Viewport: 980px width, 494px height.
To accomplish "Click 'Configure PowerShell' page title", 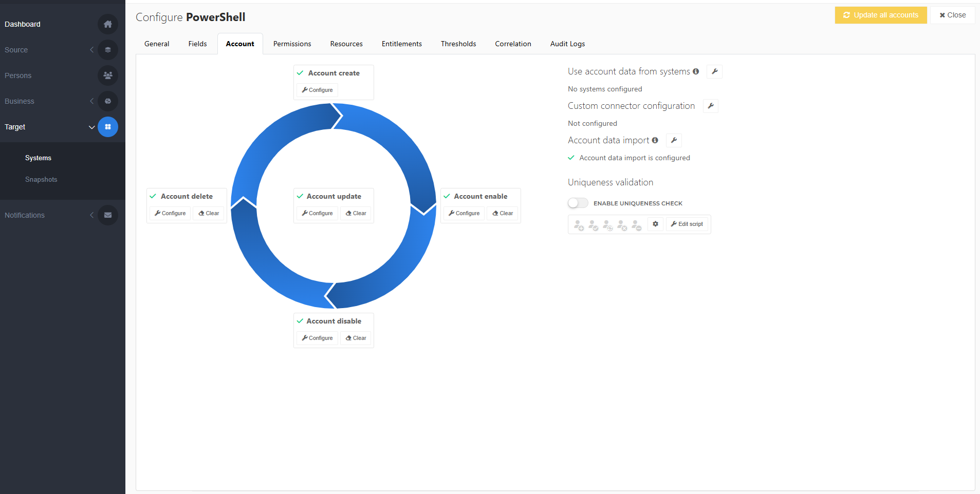I will (191, 17).
